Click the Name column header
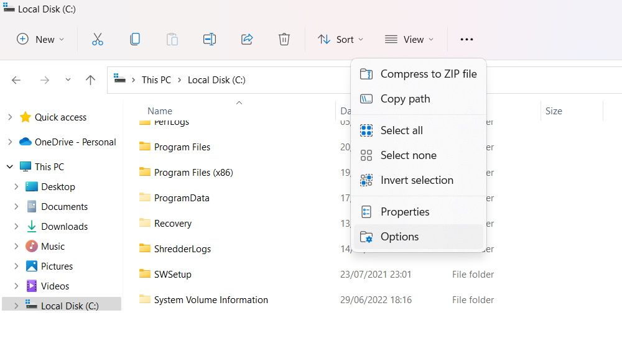 click(x=160, y=111)
